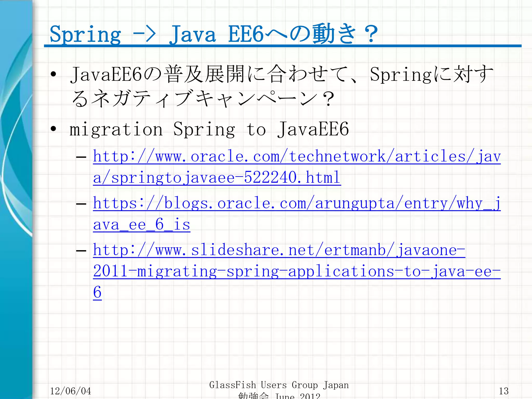Open the oracle.com technetwork springtojavaee link

[x=297, y=167]
